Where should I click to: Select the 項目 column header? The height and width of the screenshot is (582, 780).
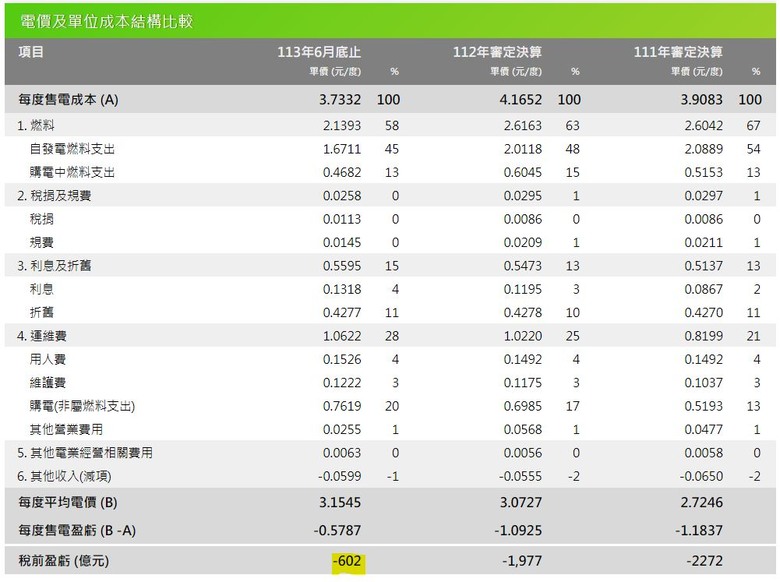(31, 52)
